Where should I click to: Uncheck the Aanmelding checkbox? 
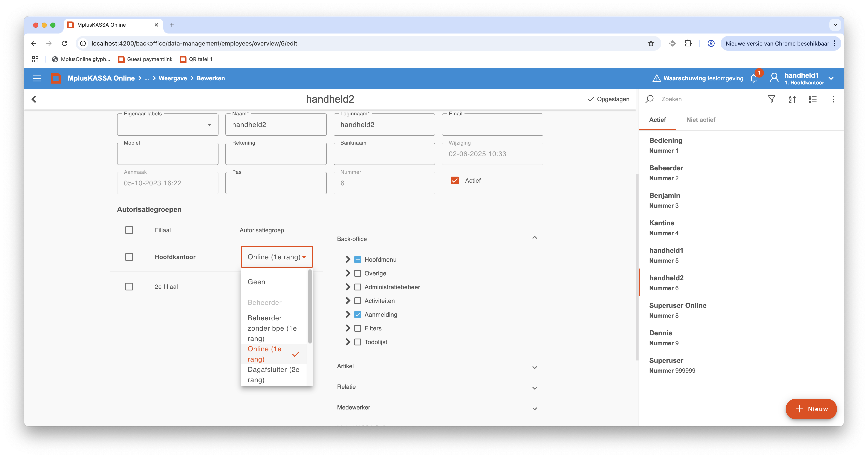point(358,314)
